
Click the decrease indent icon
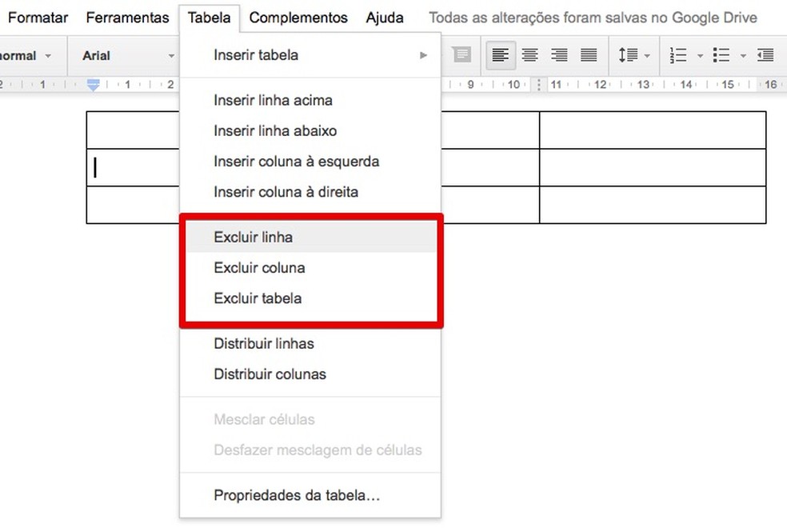click(x=765, y=55)
